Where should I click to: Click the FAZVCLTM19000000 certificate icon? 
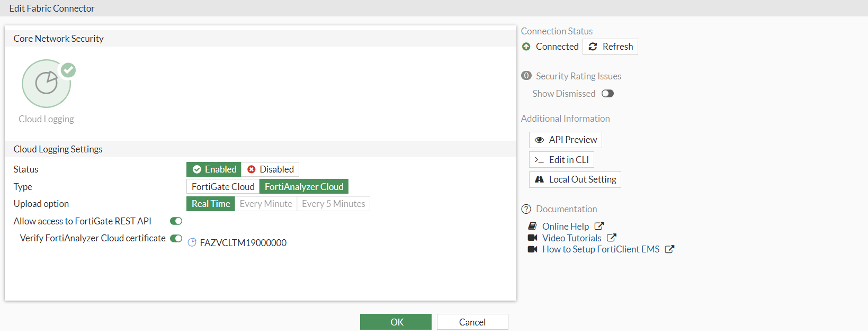pyautogui.click(x=192, y=242)
